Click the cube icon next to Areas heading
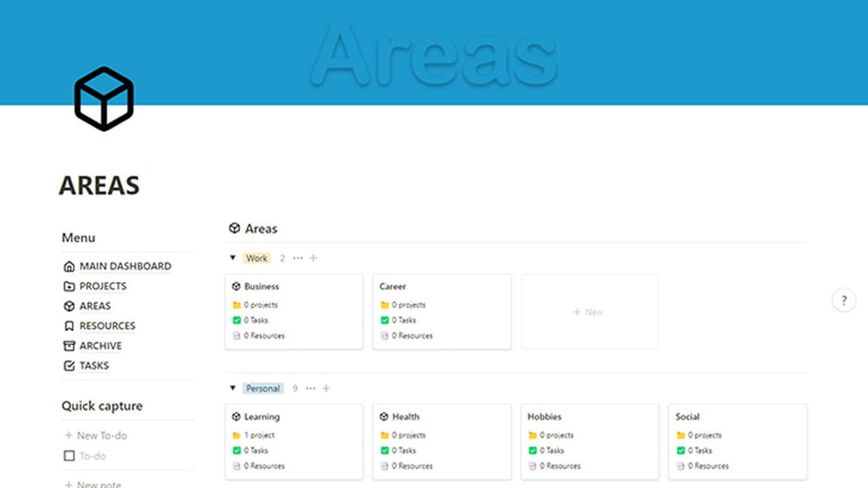868x488 pixels. 235,228
